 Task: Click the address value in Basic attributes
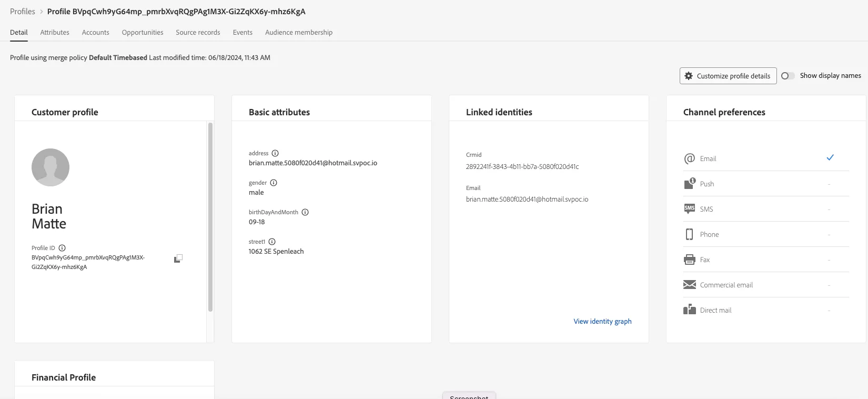tap(313, 163)
